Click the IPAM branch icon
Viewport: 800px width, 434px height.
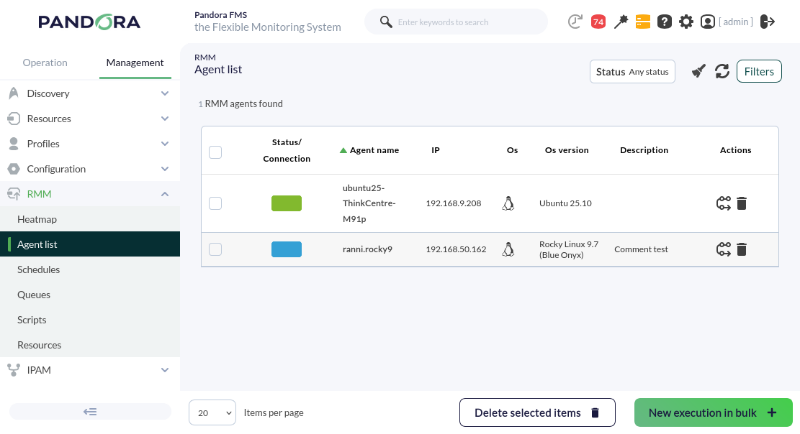coord(14,370)
